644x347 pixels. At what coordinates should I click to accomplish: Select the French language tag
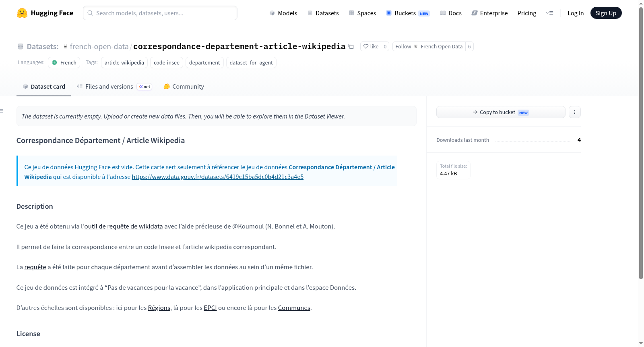(x=64, y=62)
